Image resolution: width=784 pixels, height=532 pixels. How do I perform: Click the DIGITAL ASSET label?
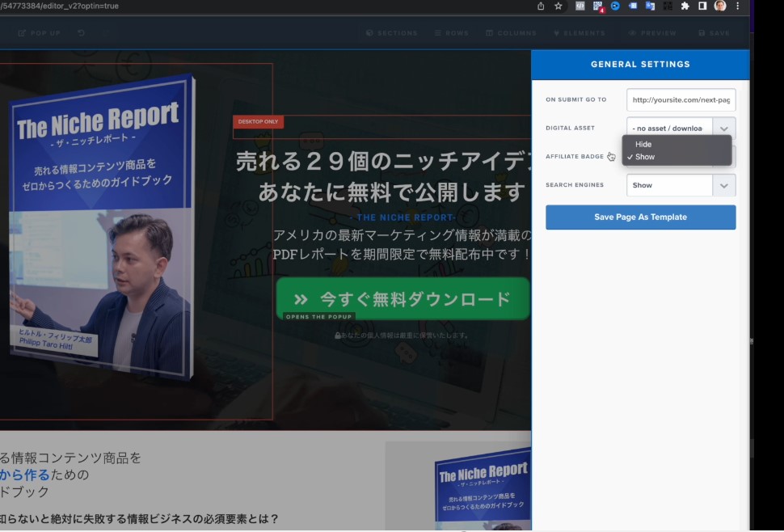[570, 128]
